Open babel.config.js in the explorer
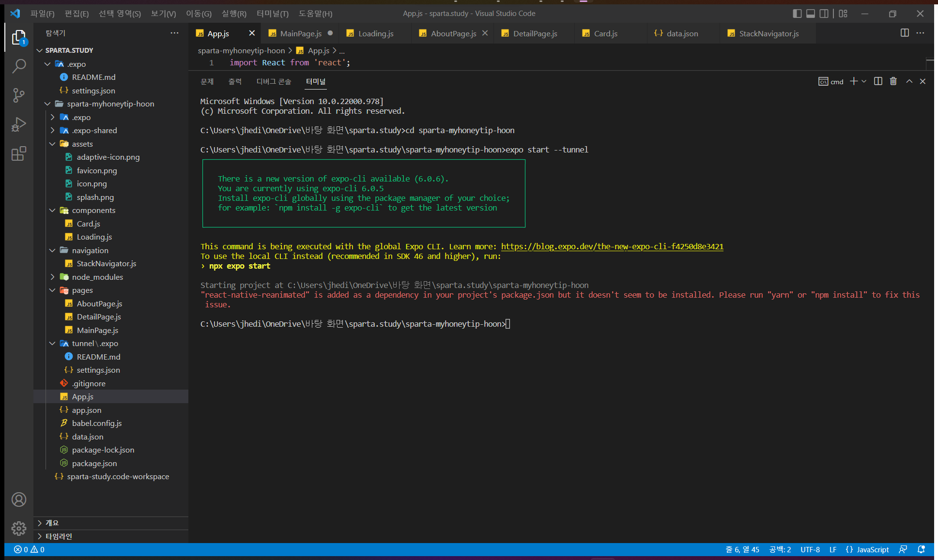Viewport: 938px width, 560px height. (111, 423)
